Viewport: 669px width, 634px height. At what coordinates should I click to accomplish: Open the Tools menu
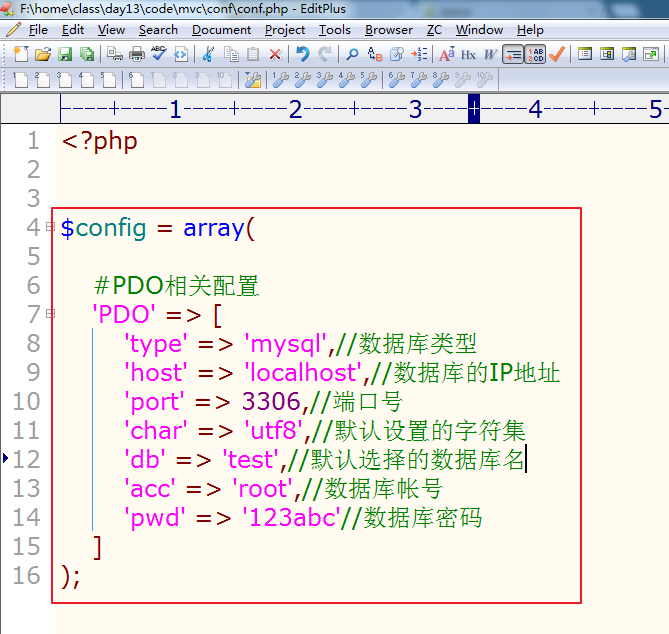[x=334, y=30]
